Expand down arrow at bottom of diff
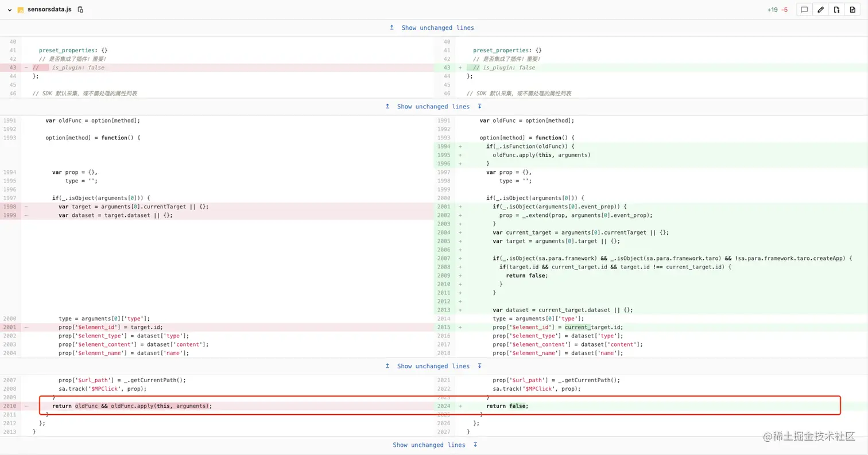 (x=475, y=445)
